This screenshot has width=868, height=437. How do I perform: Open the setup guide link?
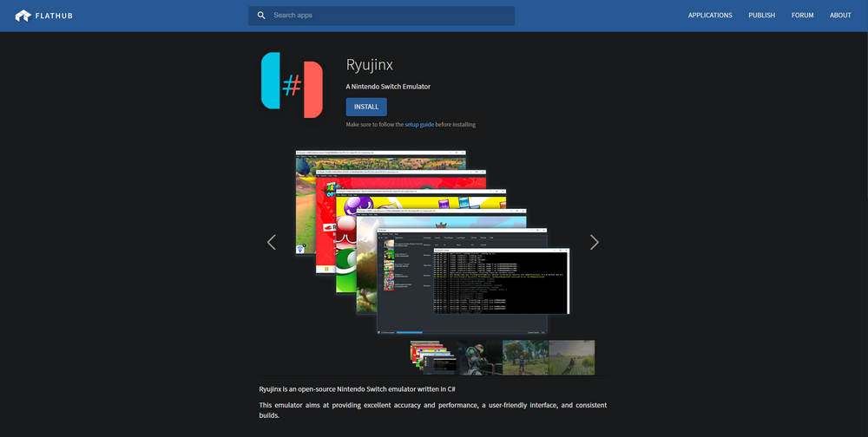[419, 125]
